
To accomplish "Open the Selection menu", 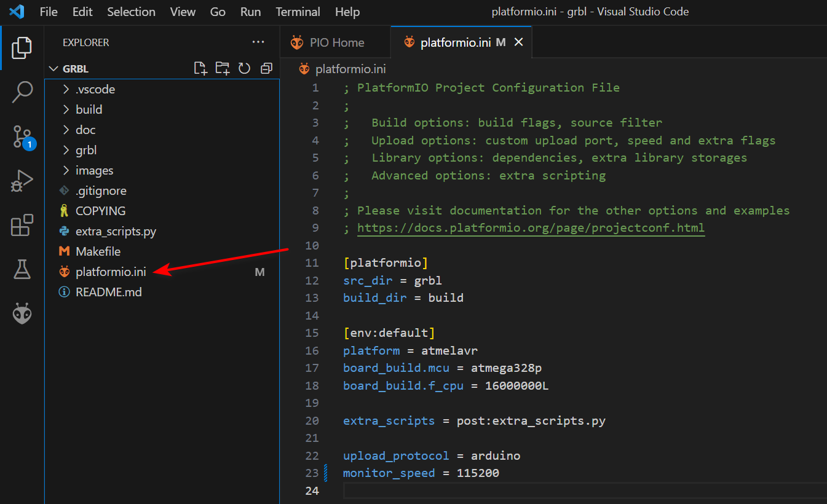I will pos(132,12).
